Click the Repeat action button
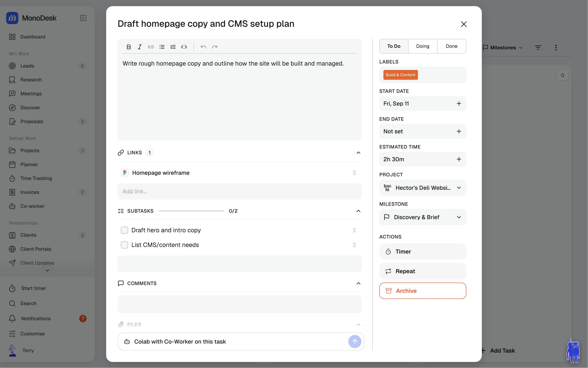Screen dimensions: 588x368 click(423, 271)
